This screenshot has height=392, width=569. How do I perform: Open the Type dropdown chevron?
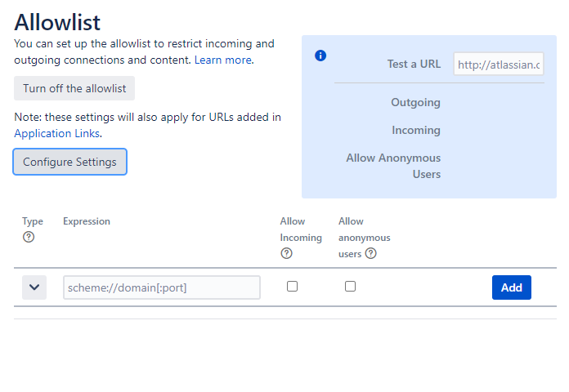[x=34, y=287]
